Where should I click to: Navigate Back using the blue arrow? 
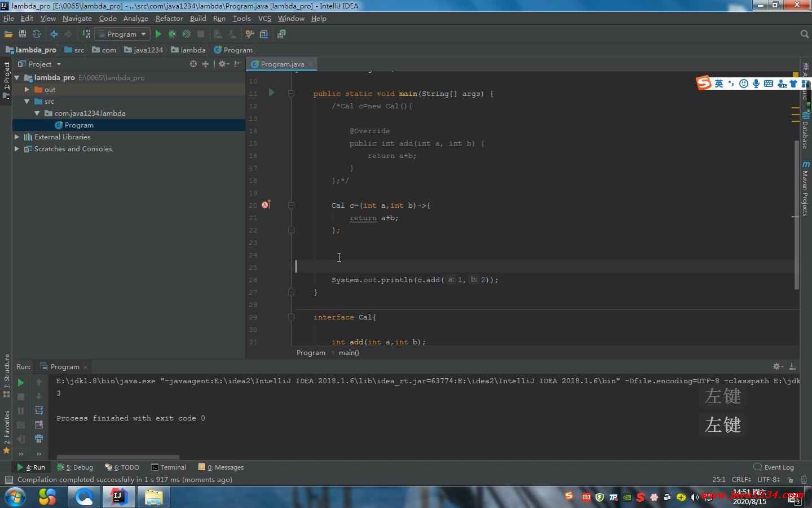pos(54,34)
